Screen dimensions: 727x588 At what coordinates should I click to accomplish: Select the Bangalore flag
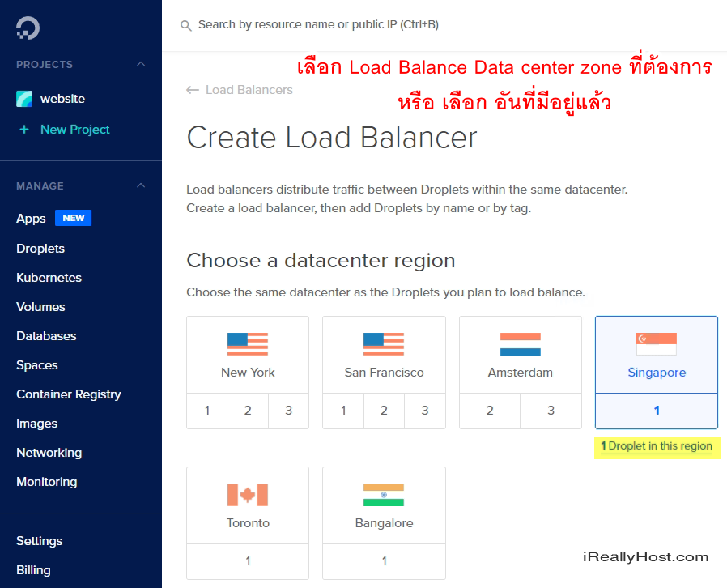pyautogui.click(x=384, y=495)
